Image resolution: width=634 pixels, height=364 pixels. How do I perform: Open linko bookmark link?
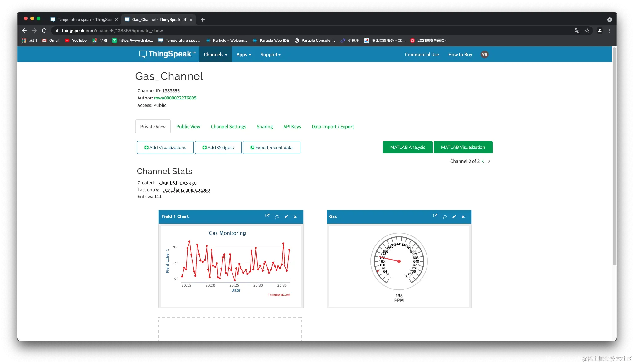[x=133, y=41]
